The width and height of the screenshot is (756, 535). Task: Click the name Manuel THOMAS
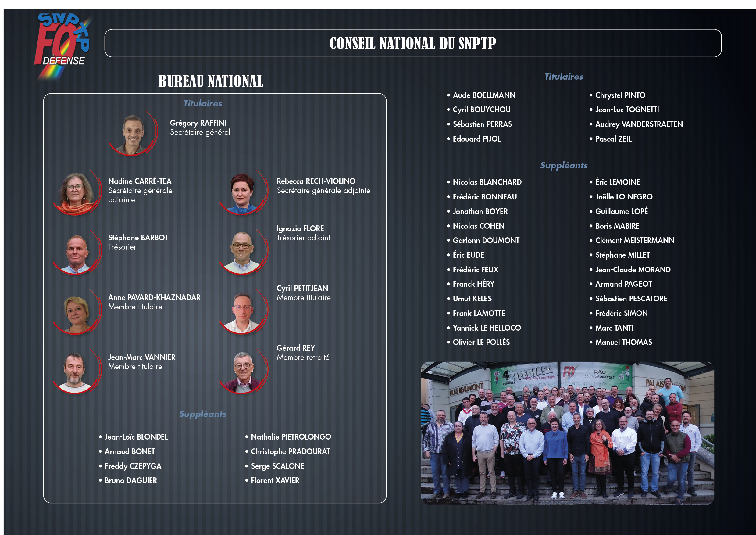[623, 342]
